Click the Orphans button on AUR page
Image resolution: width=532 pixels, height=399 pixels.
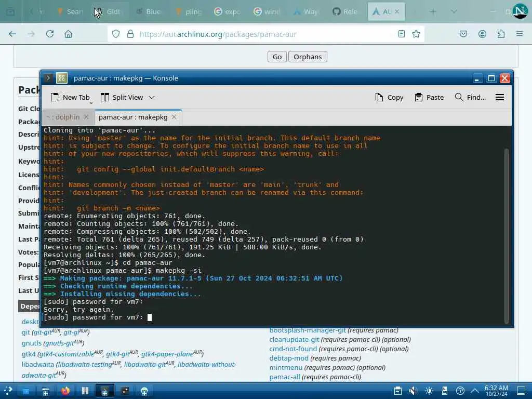308,57
